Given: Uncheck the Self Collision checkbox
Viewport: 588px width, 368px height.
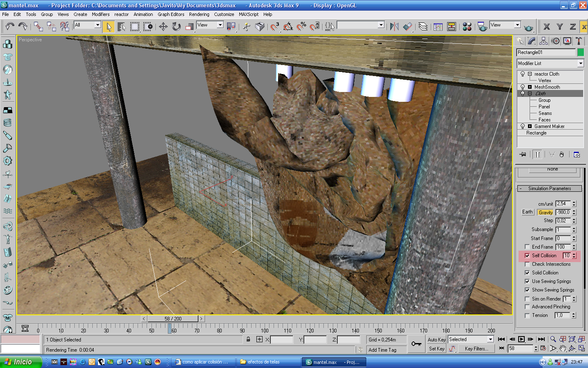Looking at the screenshot, I should tap(527, 256).
